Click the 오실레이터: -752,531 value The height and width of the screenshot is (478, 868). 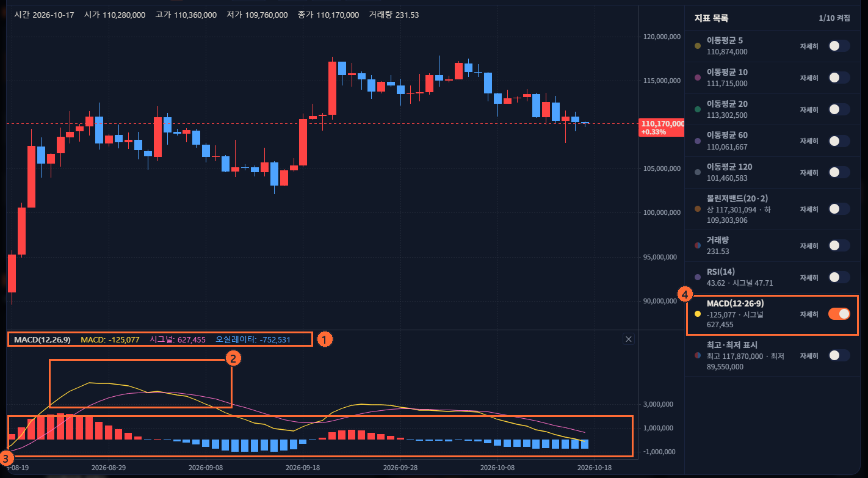(253, 339)
